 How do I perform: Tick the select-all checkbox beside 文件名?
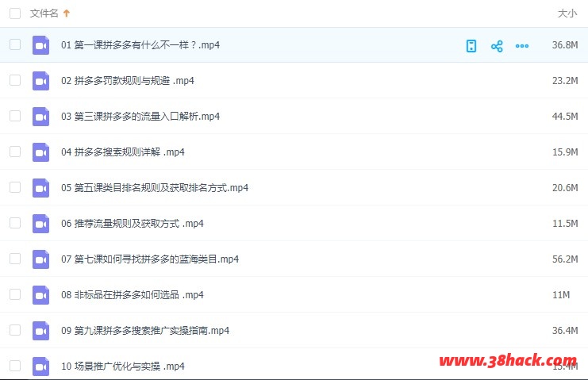pos(15,13)
